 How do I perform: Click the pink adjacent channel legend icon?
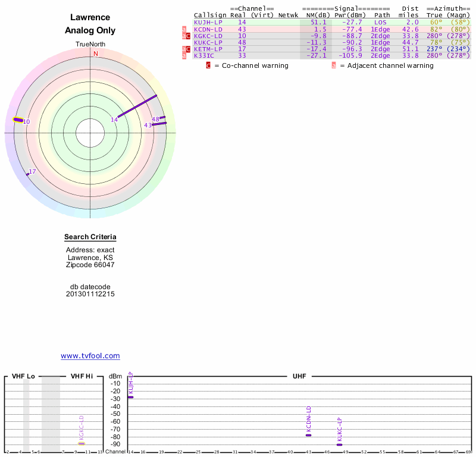[x=334, y=65]
